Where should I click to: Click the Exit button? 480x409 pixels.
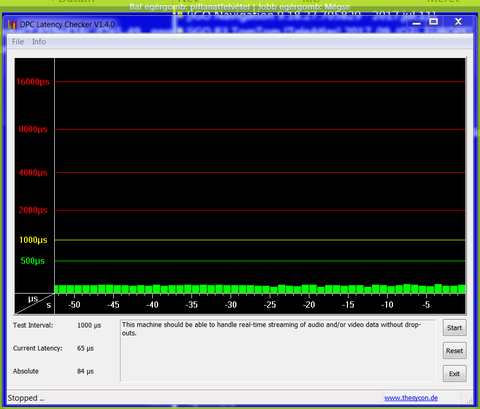454,374
